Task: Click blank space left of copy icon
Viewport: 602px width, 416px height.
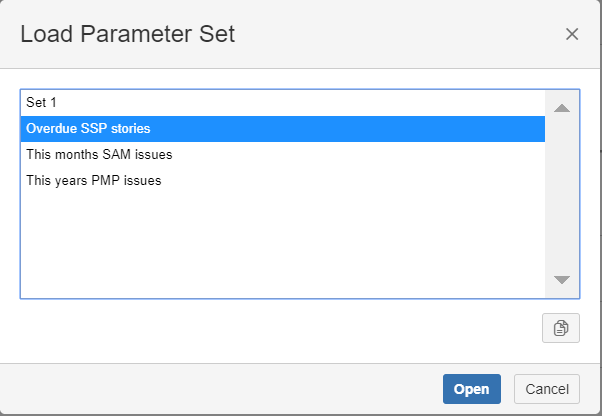Action: [x=300, y=328]
